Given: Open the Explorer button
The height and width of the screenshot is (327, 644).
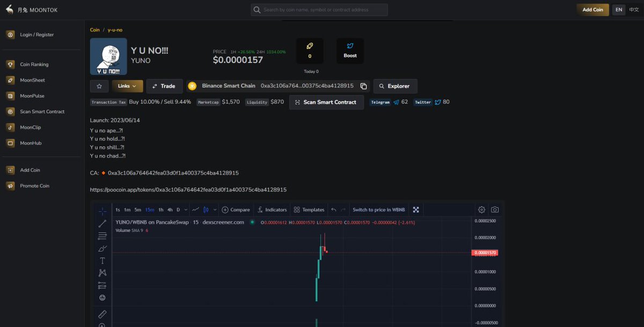Looking at the screenshot, I should click(x=395, y=86).
